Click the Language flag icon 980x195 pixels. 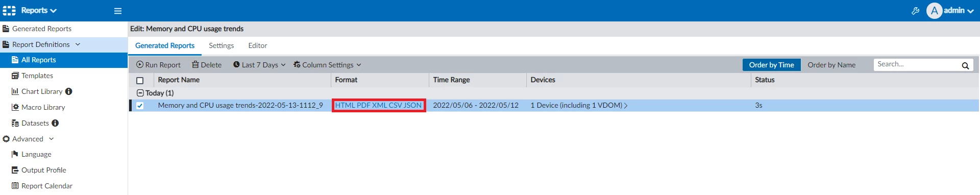click(x=15, y=154)
